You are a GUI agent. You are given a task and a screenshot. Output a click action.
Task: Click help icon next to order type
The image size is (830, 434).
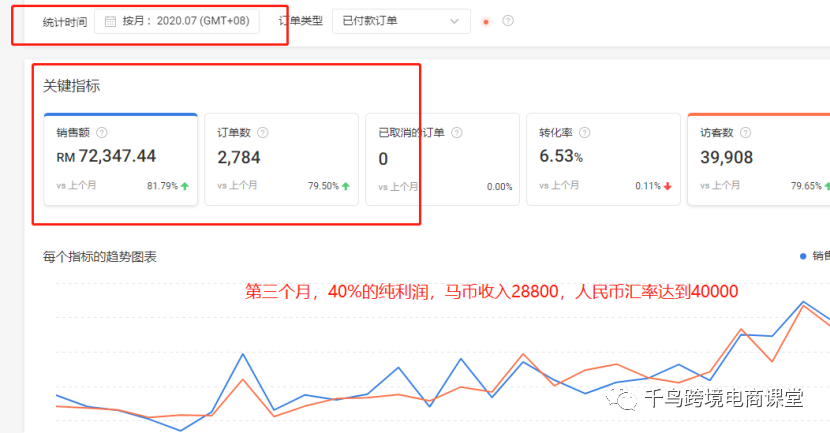pyautogui.click(x=508, y=21)
